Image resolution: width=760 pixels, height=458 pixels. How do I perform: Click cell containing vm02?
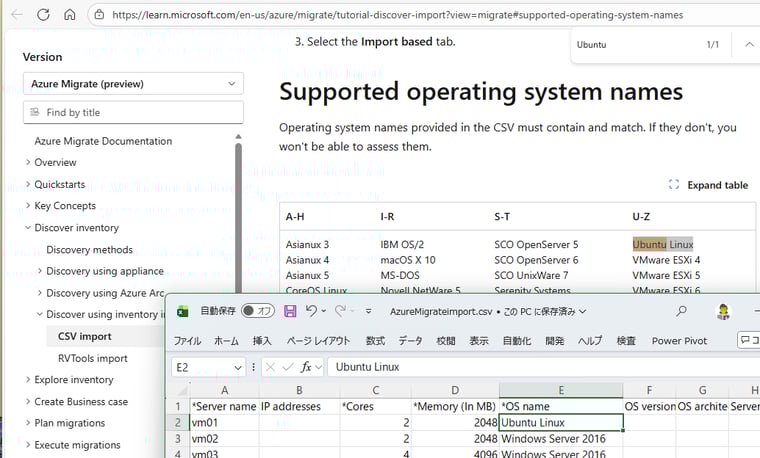pyautogui.click(x=224, y=439)
